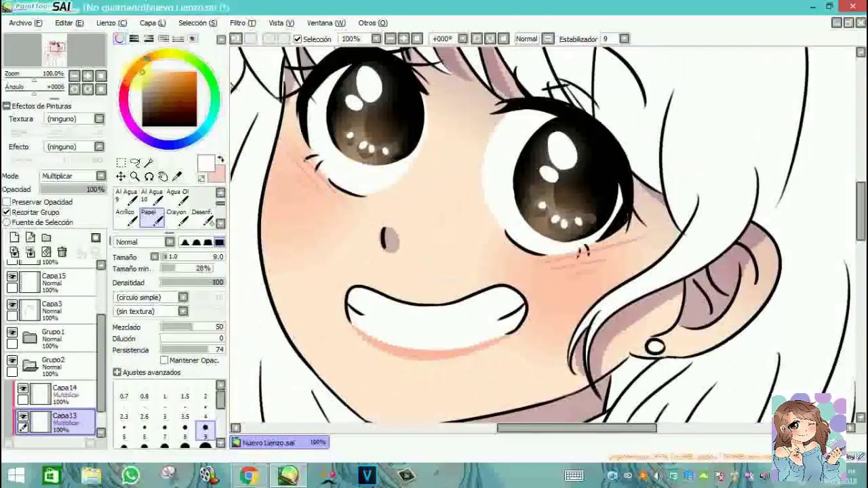Choose the Al Agua 10 brush
Viewport: 868px width, 488px height.
tap(151, 197)
